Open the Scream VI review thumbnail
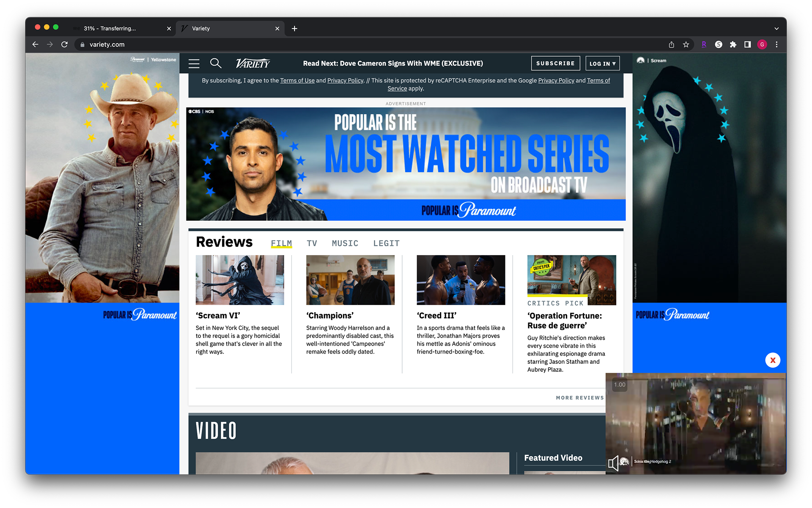Image resolution: width=812 pixels, height=508 pixels. pos(240,280)
